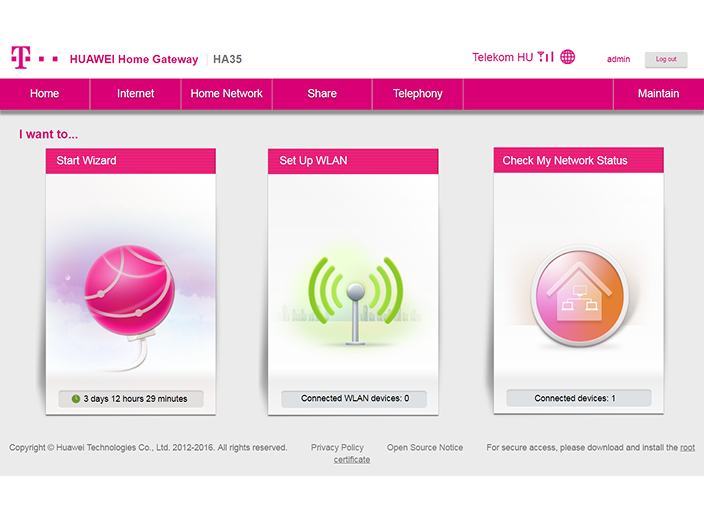The width and height of the screenshot is (704, 514).
Task: Click the Start Wizard card header
Action: (x=130, y=161)
